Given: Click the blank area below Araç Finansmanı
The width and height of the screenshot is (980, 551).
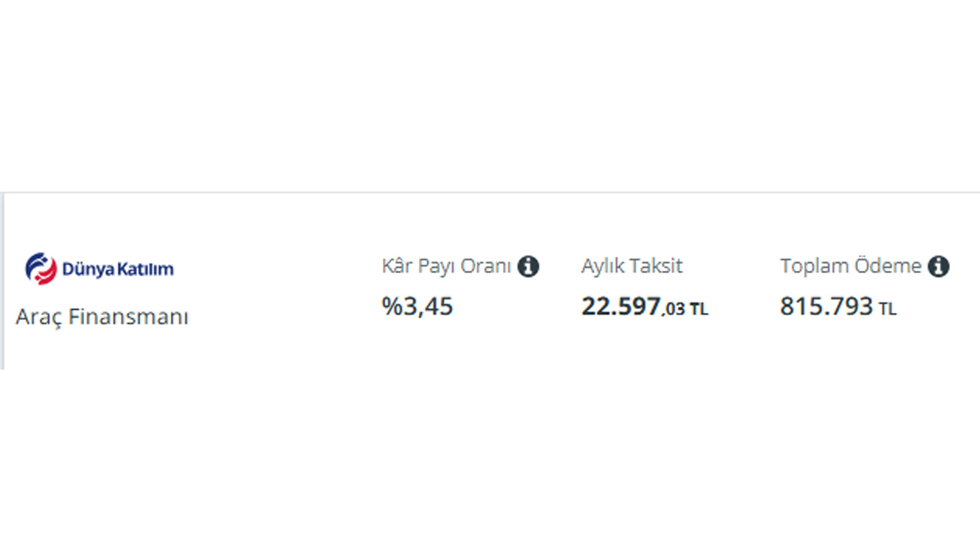Looking at the screenshot, I should pos(102,349).
